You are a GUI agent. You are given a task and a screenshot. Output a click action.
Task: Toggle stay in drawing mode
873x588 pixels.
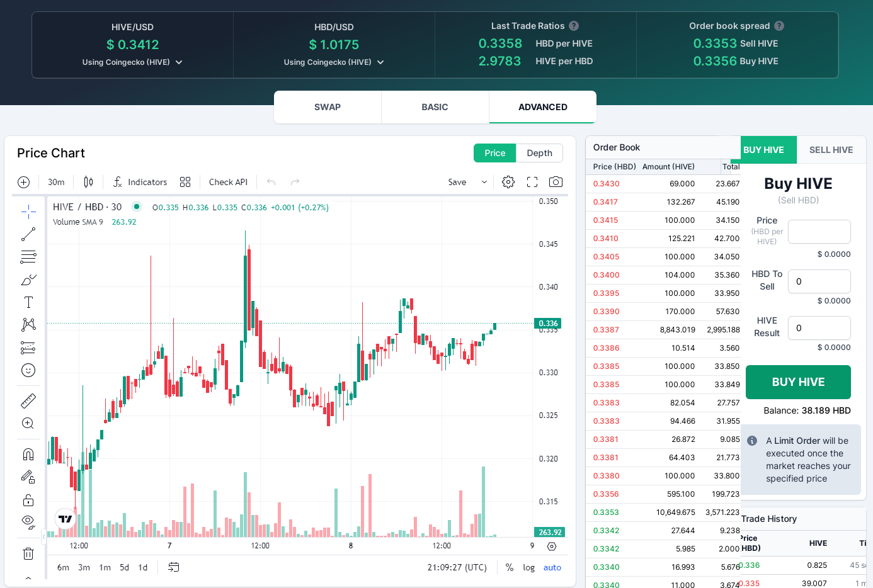pyautogui.click(x=28, y=477)
